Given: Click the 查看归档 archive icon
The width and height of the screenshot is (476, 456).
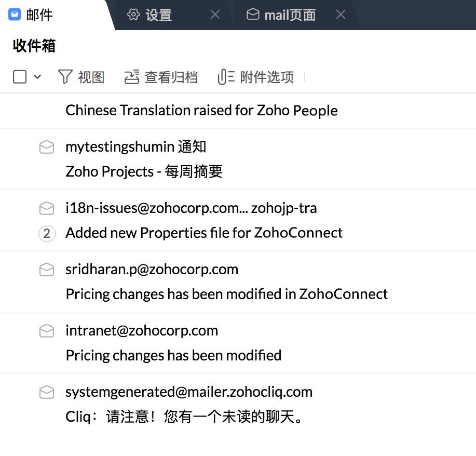Looking at the screenshot, I should (x=132, y=77).
